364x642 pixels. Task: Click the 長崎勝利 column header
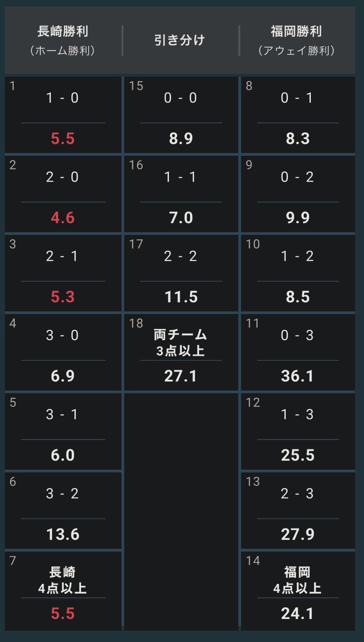point(63,40)
